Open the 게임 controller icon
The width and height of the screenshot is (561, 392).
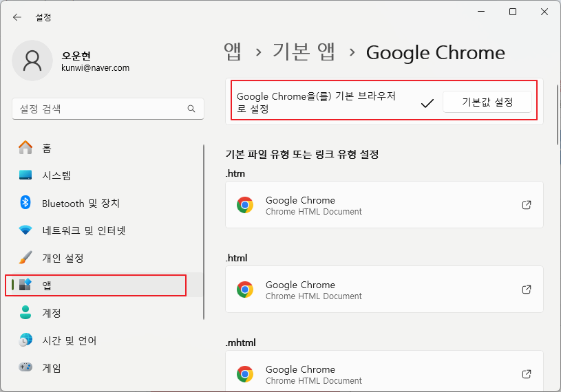25,367
